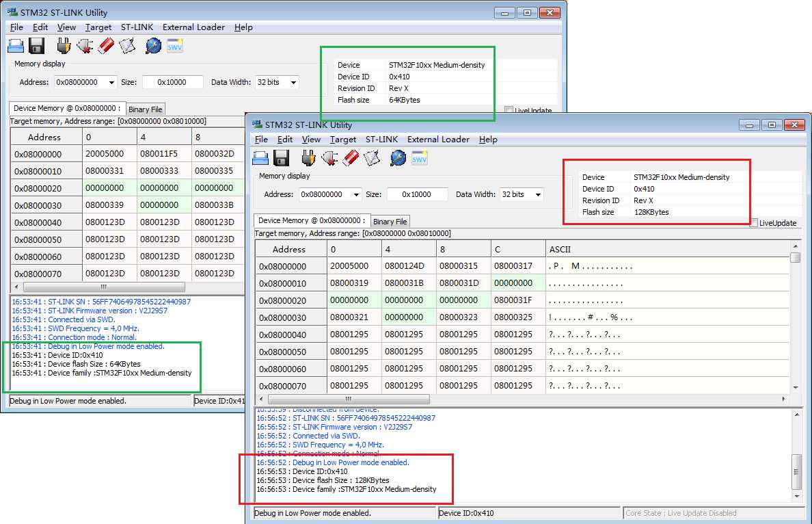Open View menu in front window
Image resolution: width=812 pixels, height=524 pixels.
(x=311, y=140)
